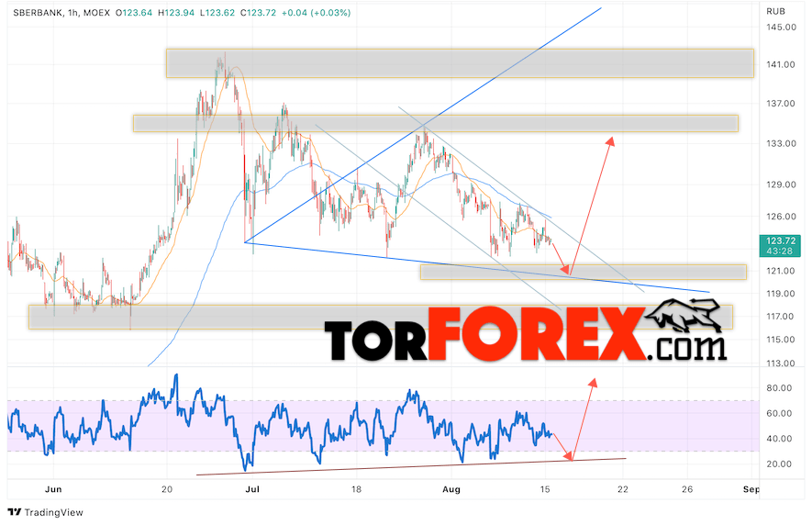
Task: Click the RSI 80.00 axis label
Action: pyautogui.click(x=779, y=388)
